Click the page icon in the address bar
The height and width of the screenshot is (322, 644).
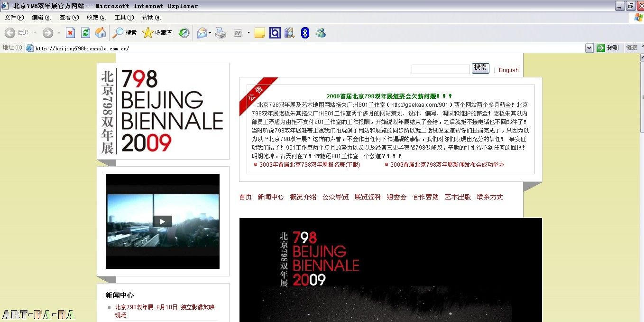[29, 48]
